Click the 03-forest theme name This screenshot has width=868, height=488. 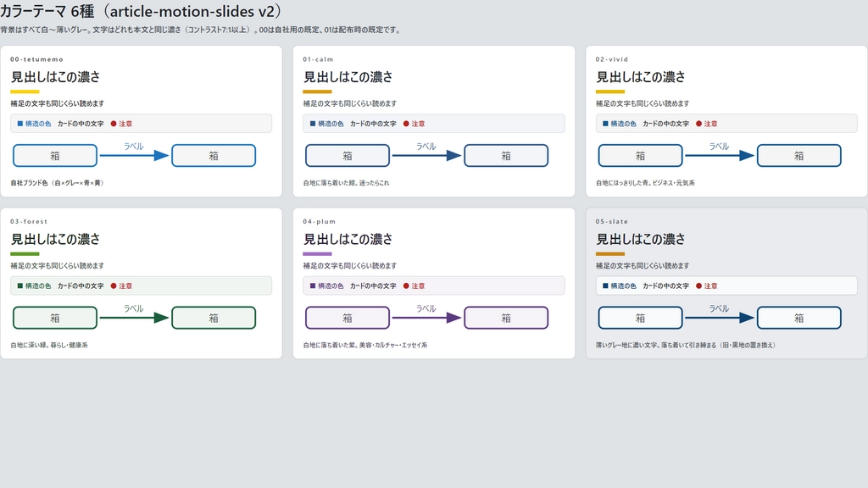pyautogui.click(x=29, y=221)
